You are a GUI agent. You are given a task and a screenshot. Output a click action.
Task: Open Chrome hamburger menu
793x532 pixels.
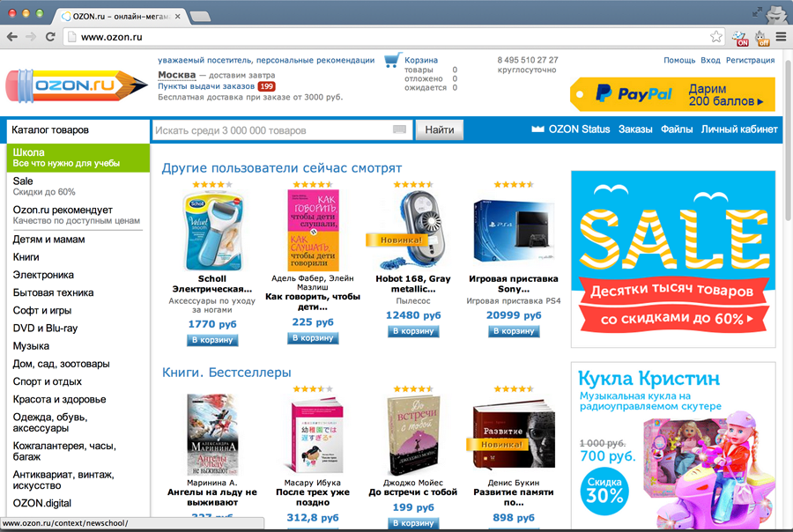coord(781,37)
